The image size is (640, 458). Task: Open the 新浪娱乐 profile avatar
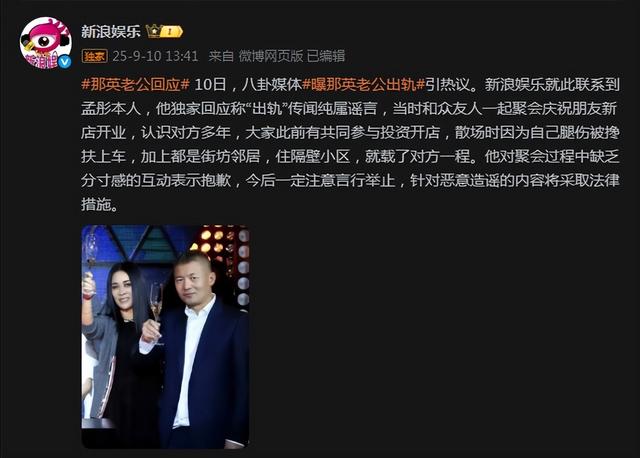coord(46,42)
